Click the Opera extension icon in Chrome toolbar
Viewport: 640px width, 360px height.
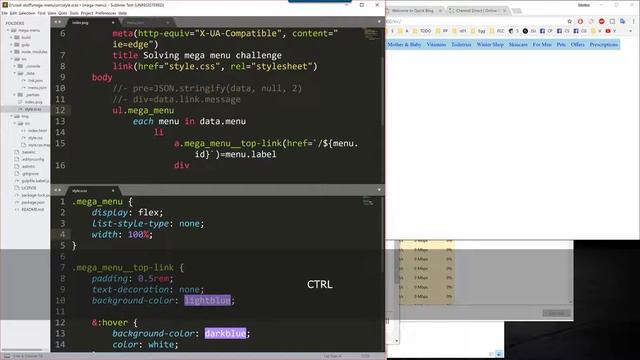pos(580,21)
